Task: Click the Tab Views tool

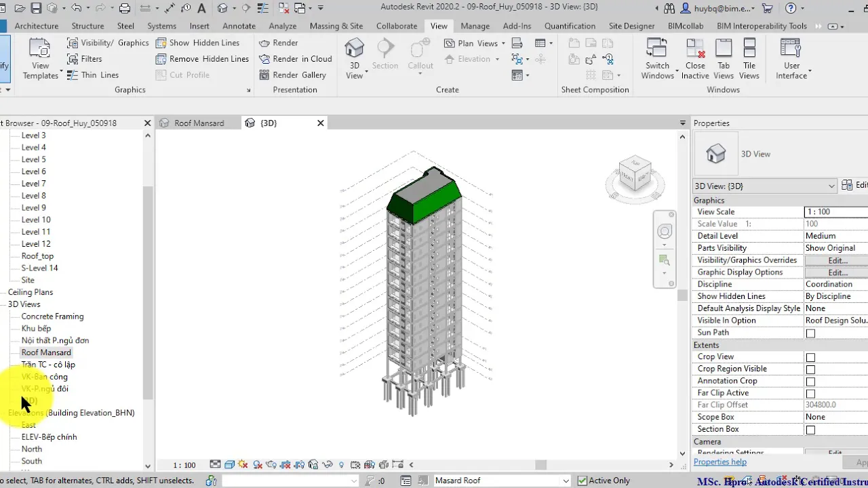Action: pyautogui.click(x=724, y=58)
